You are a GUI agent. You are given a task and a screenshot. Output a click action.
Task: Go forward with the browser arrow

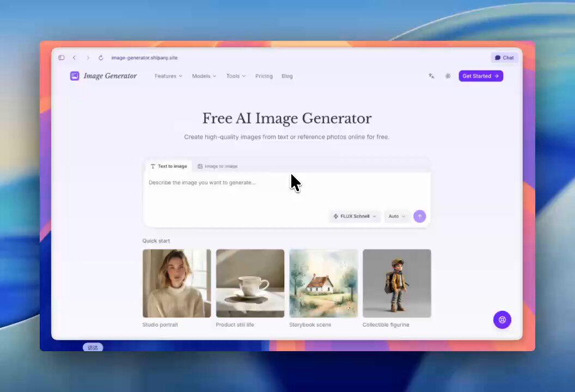point(88,58)
